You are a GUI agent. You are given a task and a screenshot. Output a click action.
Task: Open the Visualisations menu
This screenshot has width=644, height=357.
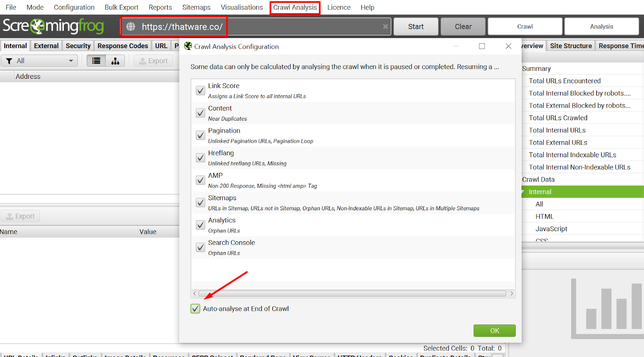pos(242,7)
